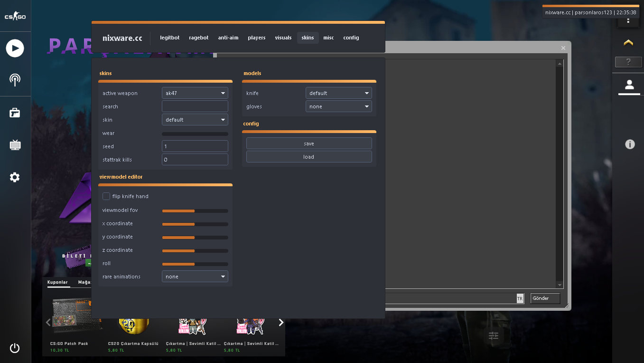Adjust the y coordinate slider

pos(195,238)
